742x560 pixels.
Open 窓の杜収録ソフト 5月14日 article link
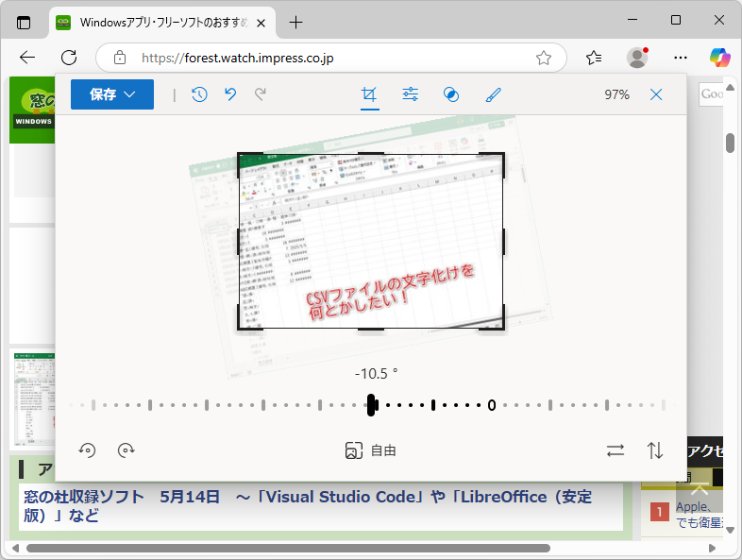pos(308,505)
